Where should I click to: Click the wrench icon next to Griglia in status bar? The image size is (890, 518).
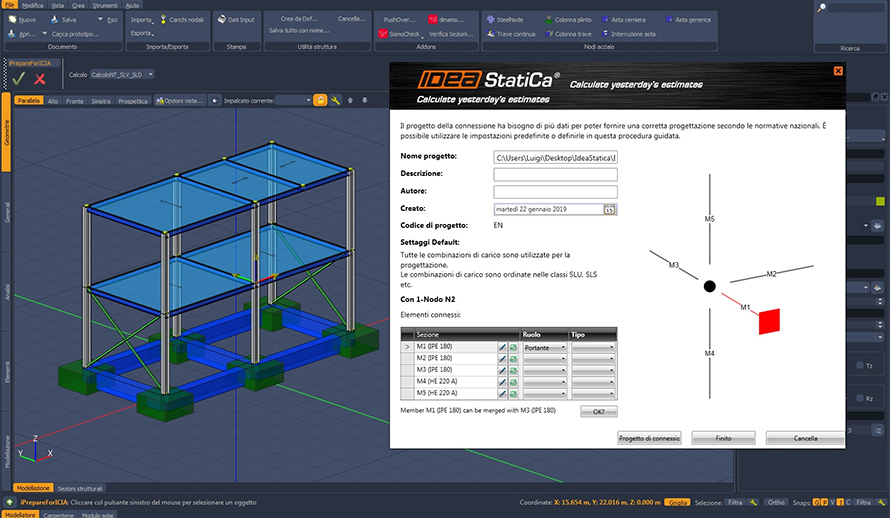[x=753, y=502]
